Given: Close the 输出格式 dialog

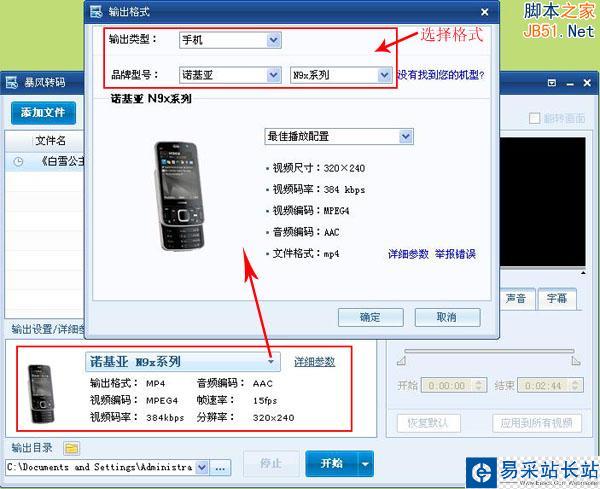Looking at the screenshot, I should (x=484, y=12).
